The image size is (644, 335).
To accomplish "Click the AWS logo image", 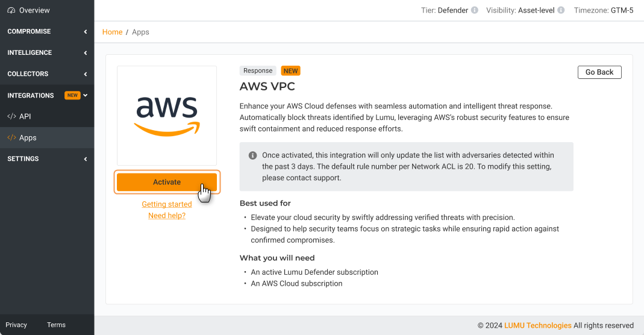I will click(x=167, y=115).
